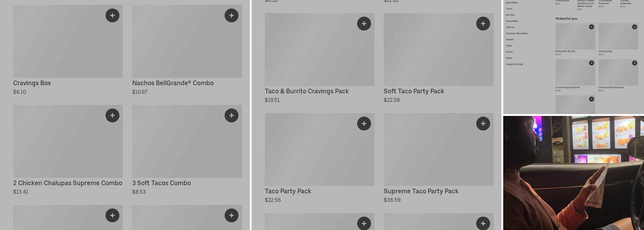Open the Nachos BellGrande Combo item name
This screenshot has width=644, height=230.
click(173, 83)
